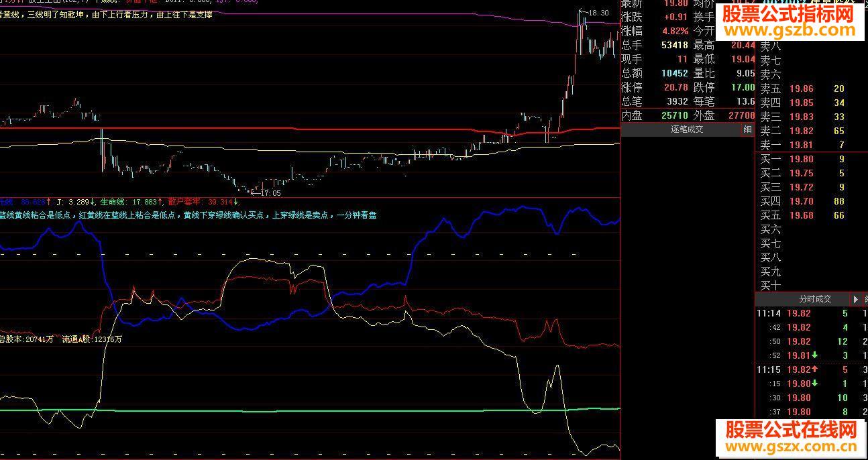The width and height of the screenshot is (868, 460).
Task: Click the 买十 label
Action: pos(770,286)
